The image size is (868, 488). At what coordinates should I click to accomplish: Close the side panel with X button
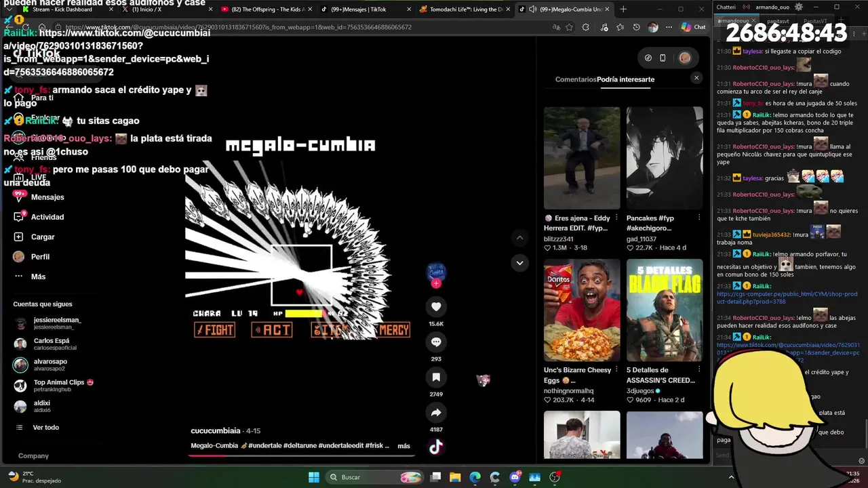[696, 78]
